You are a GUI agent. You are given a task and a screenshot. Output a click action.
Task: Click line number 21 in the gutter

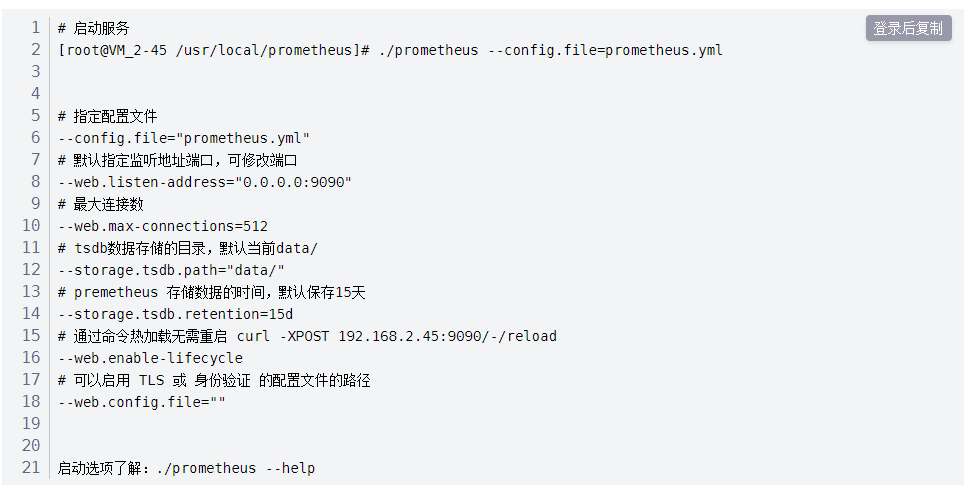click(x=31, y=468)
